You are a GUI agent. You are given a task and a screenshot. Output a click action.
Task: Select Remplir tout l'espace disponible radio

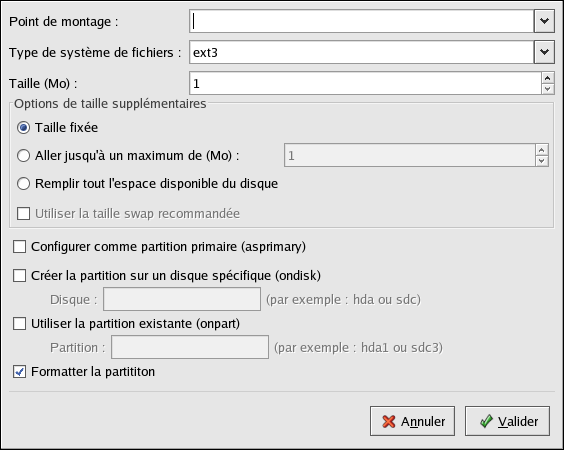point(23,183)
